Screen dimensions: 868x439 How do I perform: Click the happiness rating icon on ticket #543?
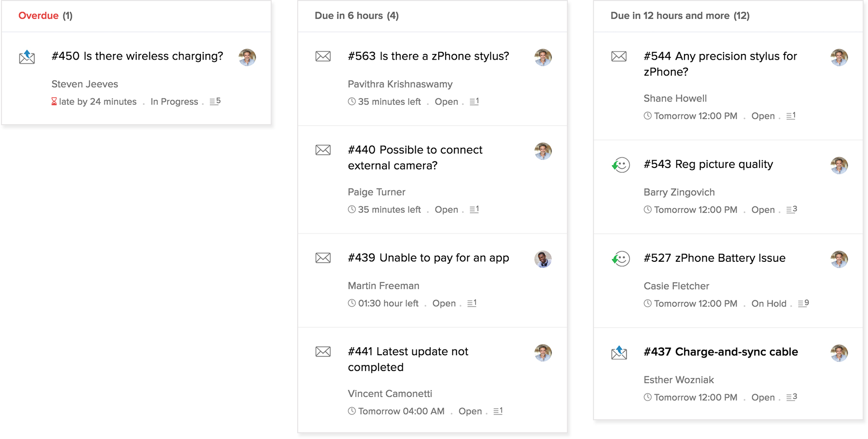(x=620, y=165)
